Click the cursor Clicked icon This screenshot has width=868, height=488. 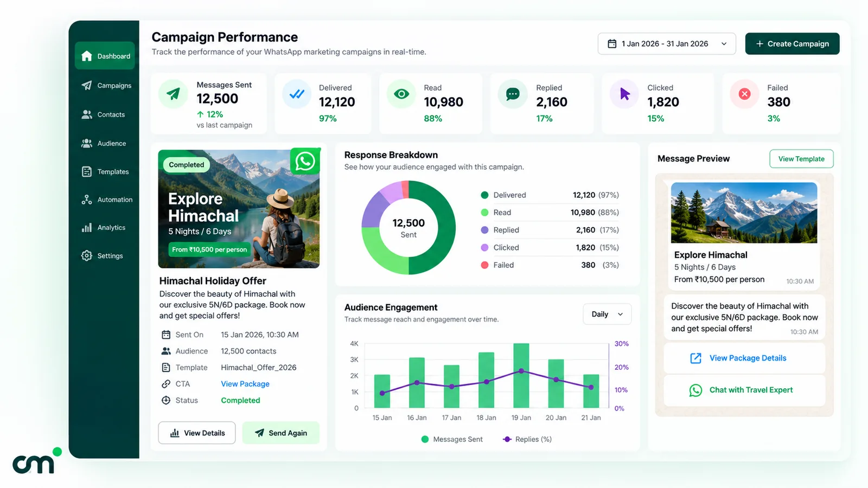click(624, 94)
